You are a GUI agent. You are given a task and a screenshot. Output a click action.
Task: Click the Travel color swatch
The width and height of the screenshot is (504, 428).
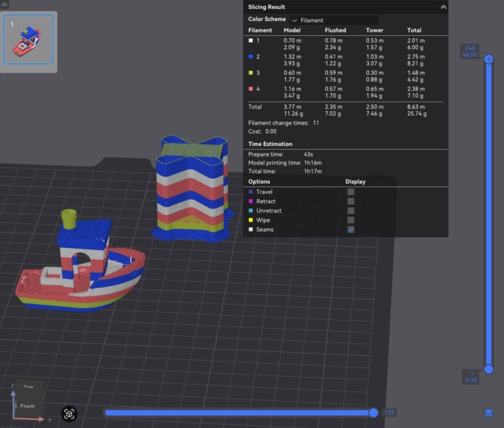pyautogui.click(x=251, y=192)
